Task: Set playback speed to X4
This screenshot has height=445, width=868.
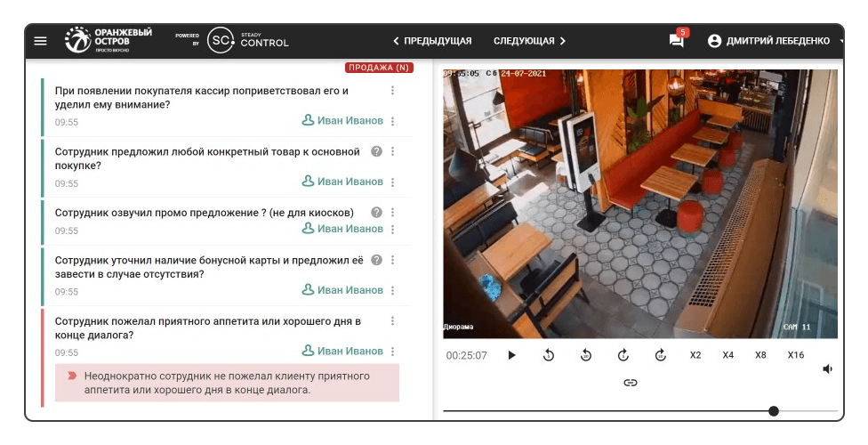Action: tap(728, 355)
